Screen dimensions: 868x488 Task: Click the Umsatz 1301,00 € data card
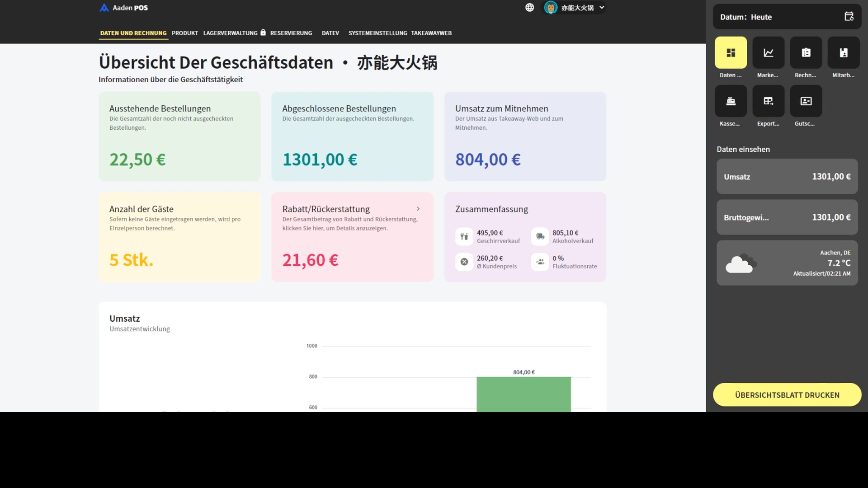[x=787, y=177]
